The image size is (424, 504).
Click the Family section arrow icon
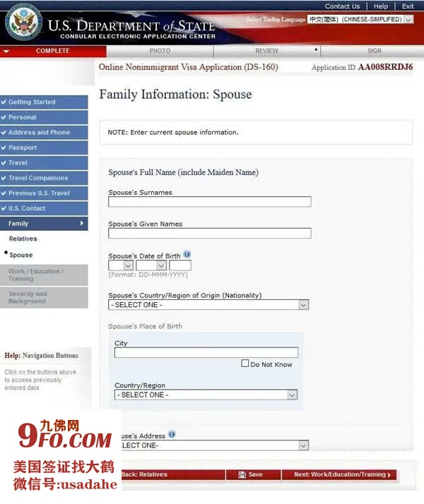pyautogui.click(x=82, y=224)
